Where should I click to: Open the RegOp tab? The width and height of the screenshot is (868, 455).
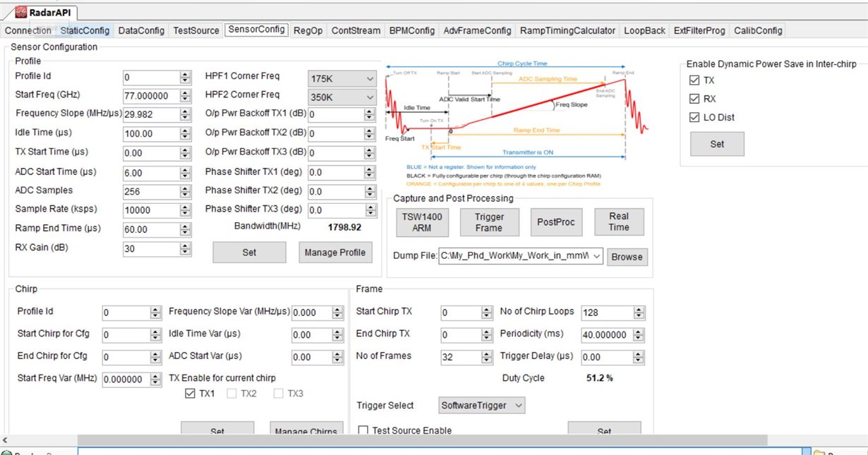[x=308, y=30]
